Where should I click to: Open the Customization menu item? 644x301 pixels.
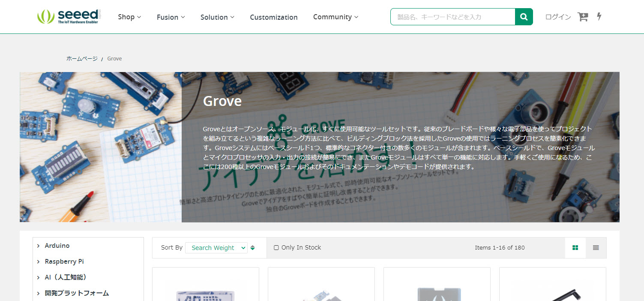[274, 17]
